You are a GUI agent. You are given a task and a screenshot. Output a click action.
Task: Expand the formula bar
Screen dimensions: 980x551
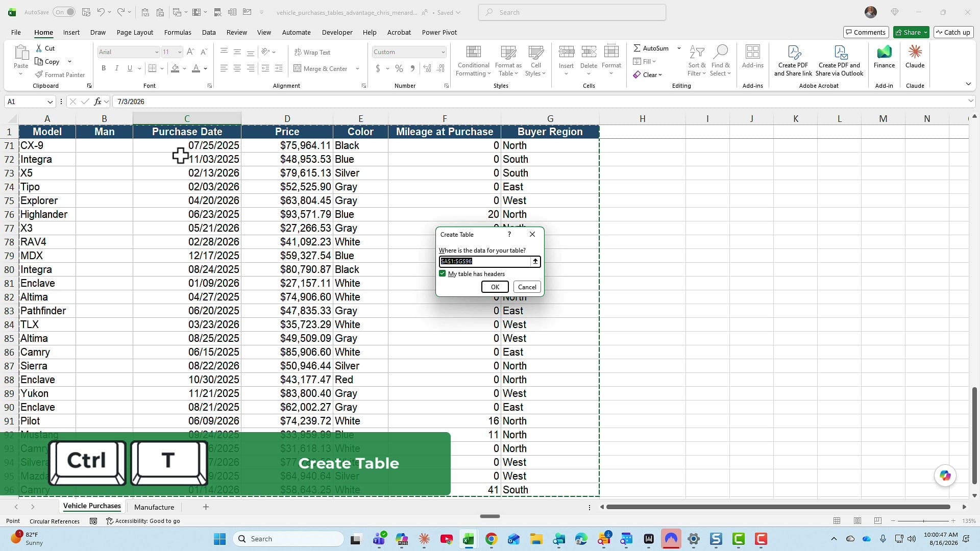click(971, 101)
